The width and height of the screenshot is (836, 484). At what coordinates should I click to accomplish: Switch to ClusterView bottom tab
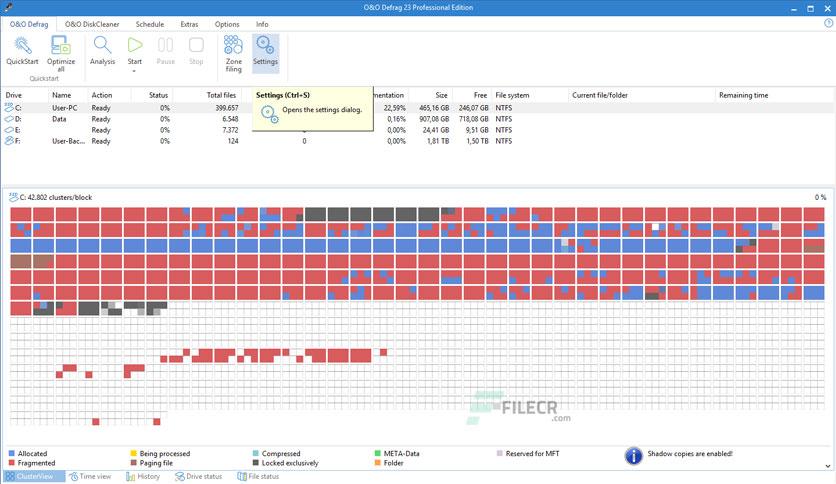pyautogui.click(x=34, y=477)
